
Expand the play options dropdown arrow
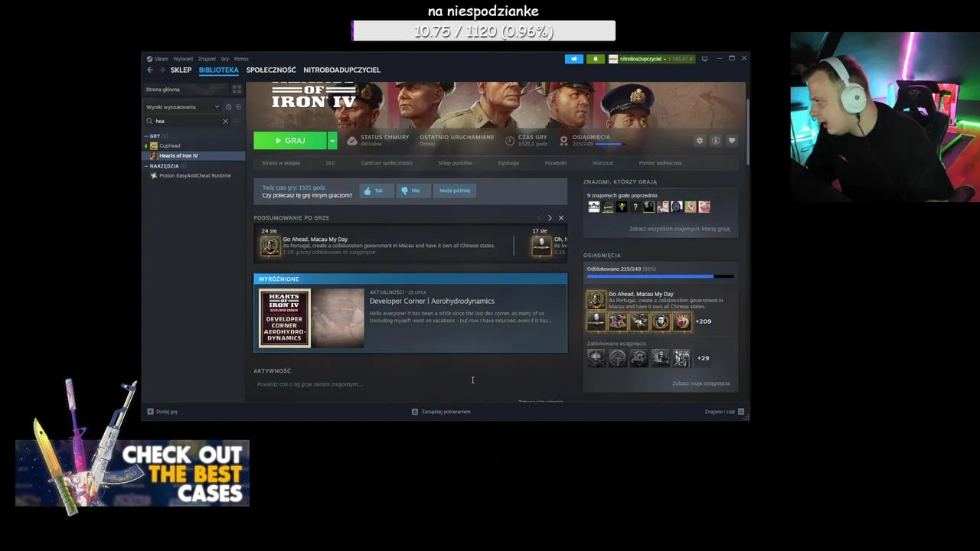(x=332, y=141)
